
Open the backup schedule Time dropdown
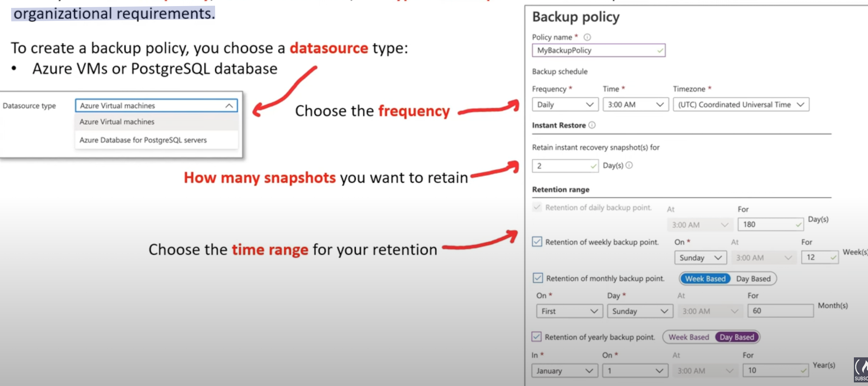[x=635, y=105]
